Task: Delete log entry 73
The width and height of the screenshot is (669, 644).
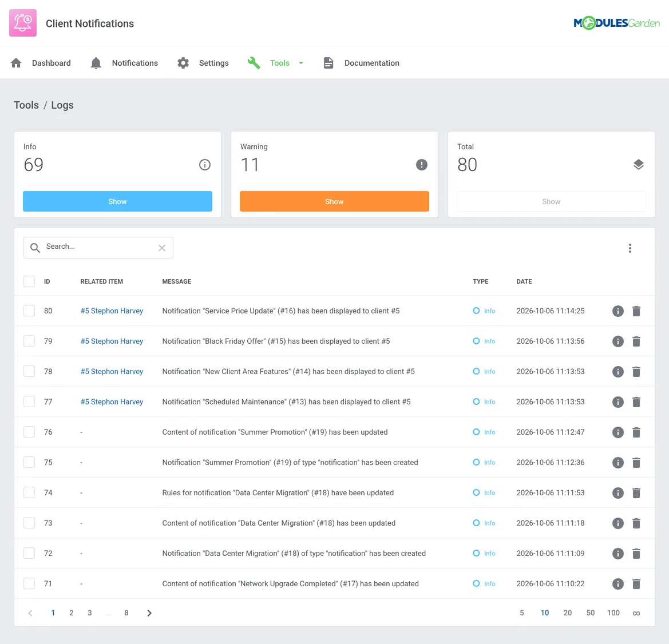Action: (x=636, y=523)
